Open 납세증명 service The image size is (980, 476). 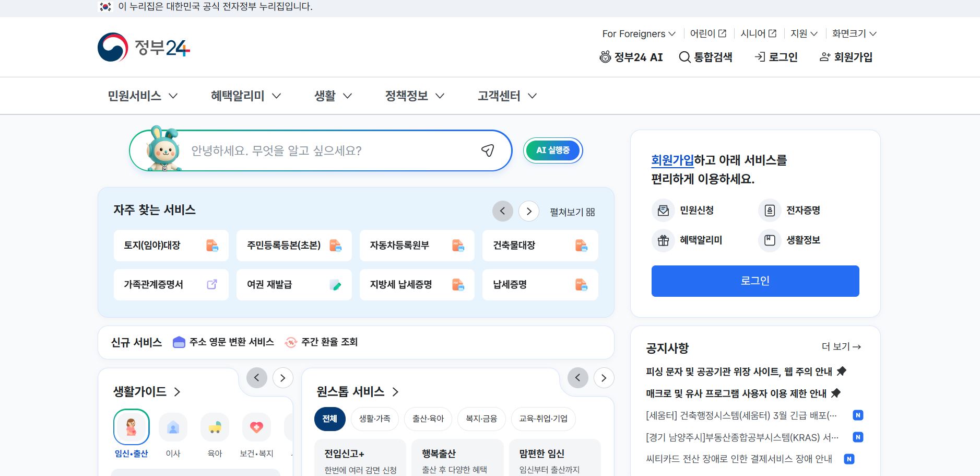coord(540,285)
